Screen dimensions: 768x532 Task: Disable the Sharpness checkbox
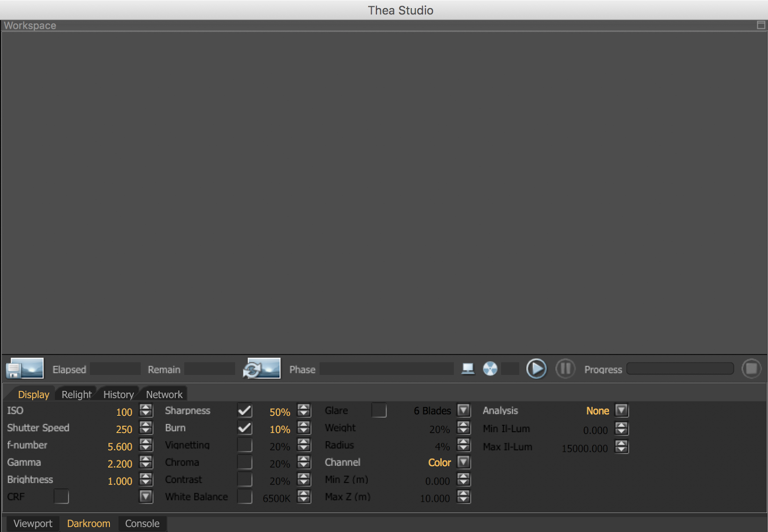click(x=245, y=411)
